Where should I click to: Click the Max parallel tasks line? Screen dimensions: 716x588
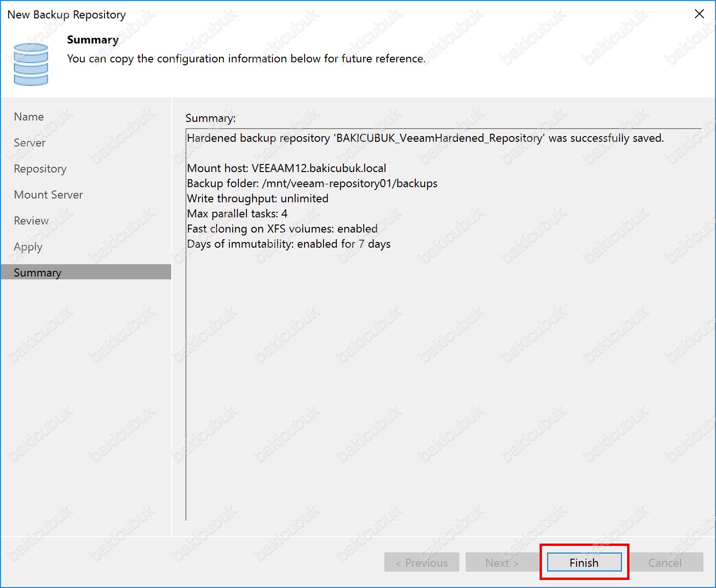[x=237, y=214]
